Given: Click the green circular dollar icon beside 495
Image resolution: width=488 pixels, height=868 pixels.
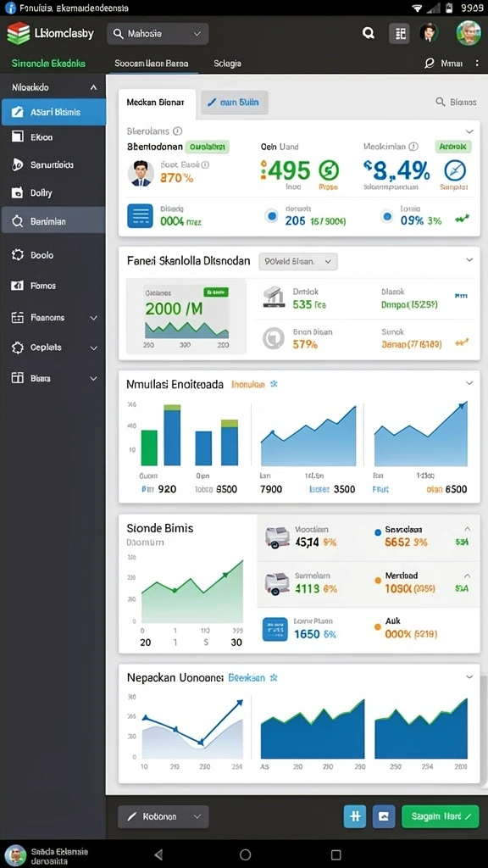Looking at the screenshot, I should pos(328,170).
